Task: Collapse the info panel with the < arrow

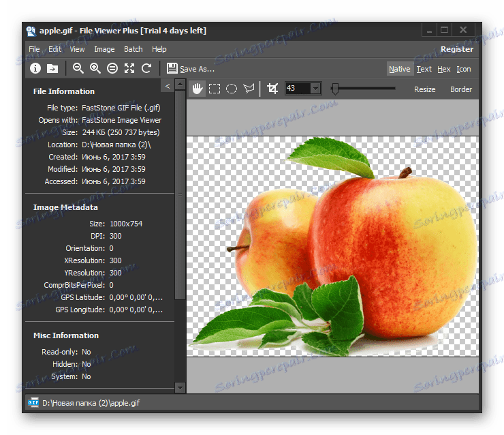Action: pos(168,86)
